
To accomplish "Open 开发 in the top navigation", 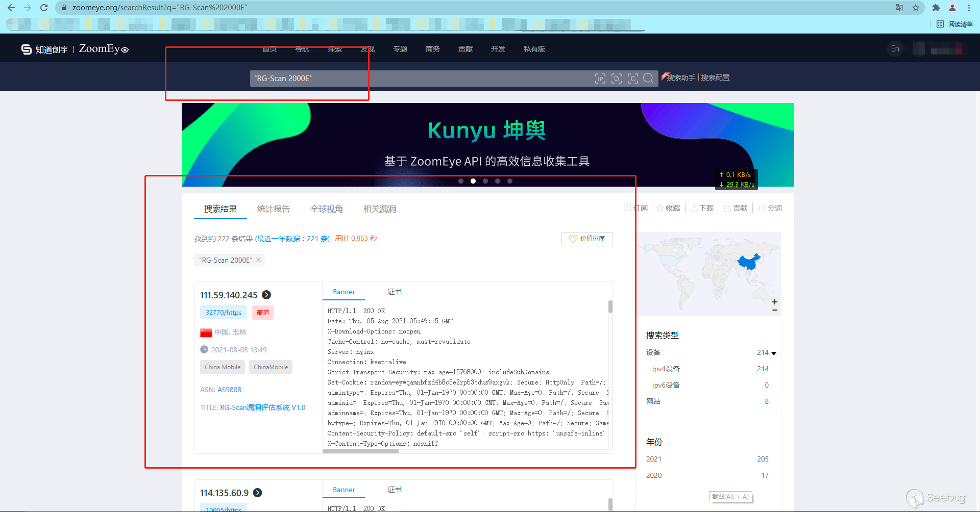I will coord(498,49).
